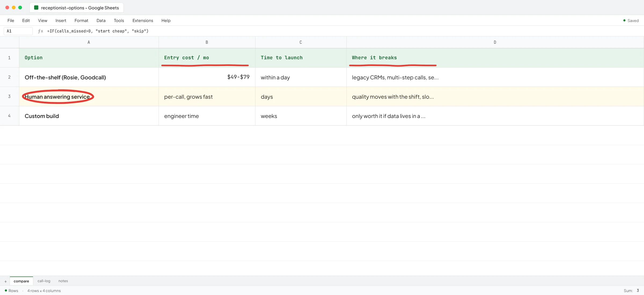Select the 'legacy CRMs, multi-step calls' cell
The image size is (644, 295).
pyautogui.click(x=495, y=77)
